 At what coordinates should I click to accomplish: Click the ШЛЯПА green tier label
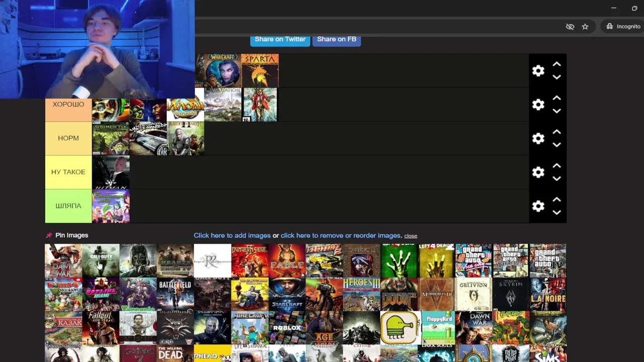(x=68, y=206)
